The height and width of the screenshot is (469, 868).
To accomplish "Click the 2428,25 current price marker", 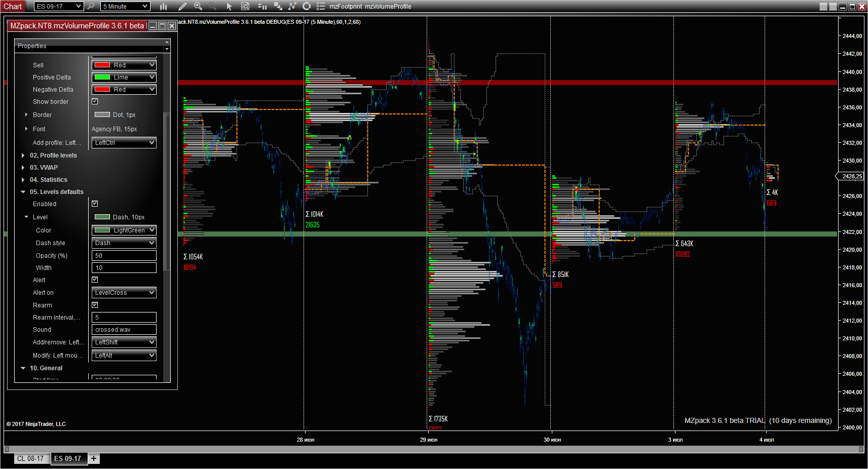I will [850, 176].
